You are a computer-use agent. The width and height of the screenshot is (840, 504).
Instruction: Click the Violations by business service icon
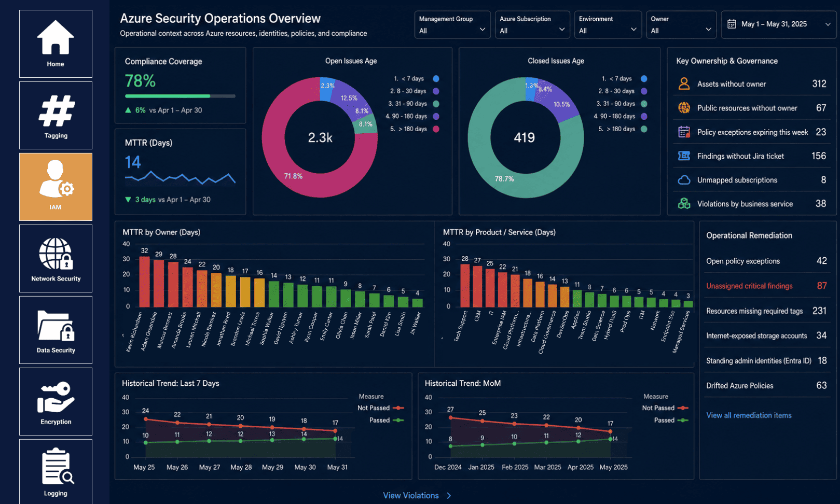[x=684, y=204]
